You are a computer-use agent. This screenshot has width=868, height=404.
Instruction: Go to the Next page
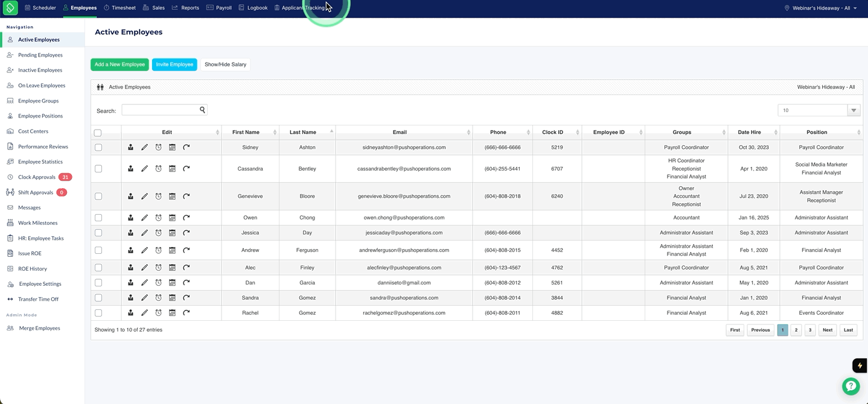click(828, 330)
